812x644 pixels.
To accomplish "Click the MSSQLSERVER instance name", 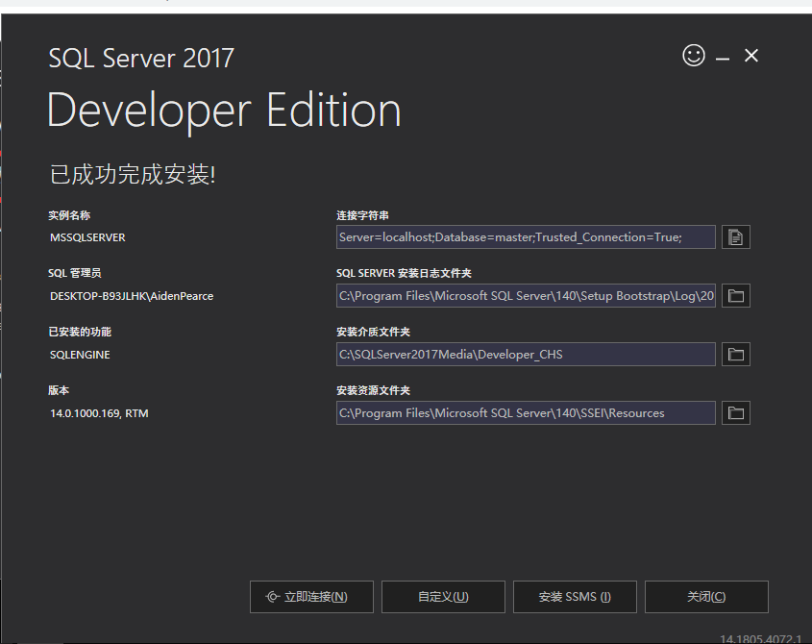I will [x=87, y=237].
